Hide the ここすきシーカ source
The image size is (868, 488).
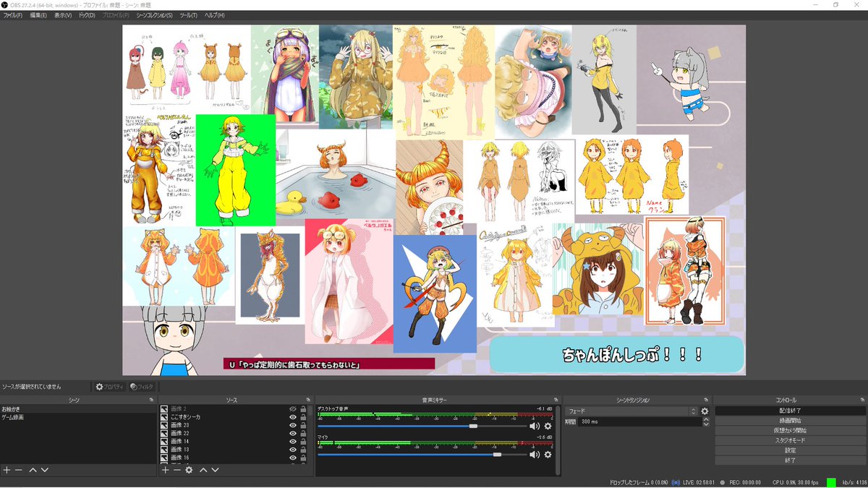coord(293,417)
